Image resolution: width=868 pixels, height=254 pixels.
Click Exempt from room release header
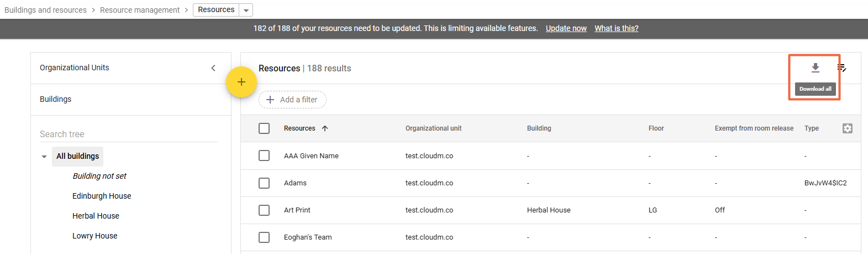tap(754, 128)
